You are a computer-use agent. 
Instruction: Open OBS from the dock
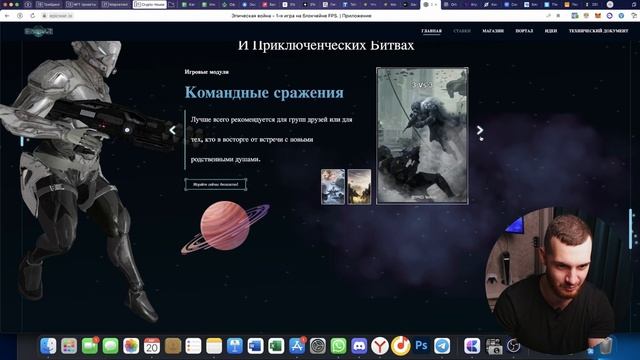(513, 346)
